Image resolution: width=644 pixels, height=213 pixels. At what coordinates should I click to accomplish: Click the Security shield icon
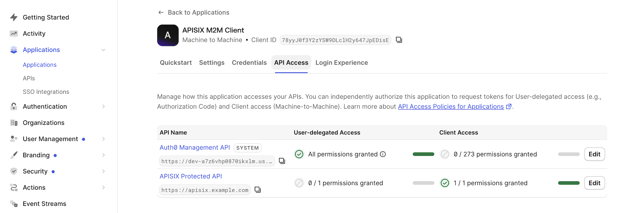point(14,171)
